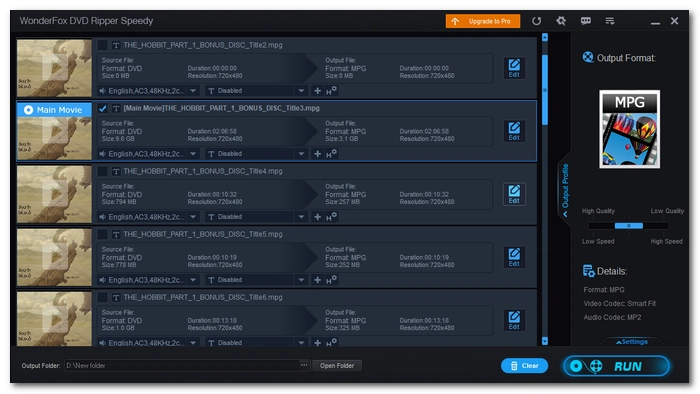Click the refresh arrow icon in title bar
Screen dimensions: 700x394
point(536,21)
